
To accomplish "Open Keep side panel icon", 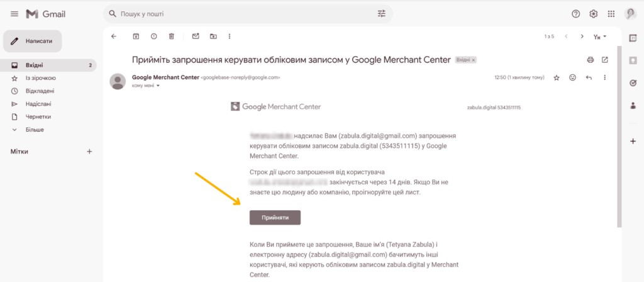I will point(633,60).
